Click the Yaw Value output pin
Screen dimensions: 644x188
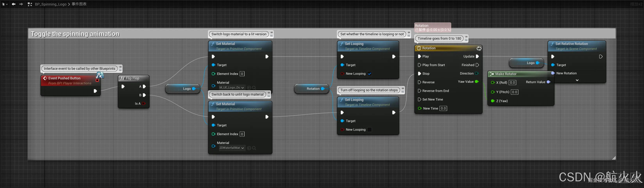(x=477, y=82)
